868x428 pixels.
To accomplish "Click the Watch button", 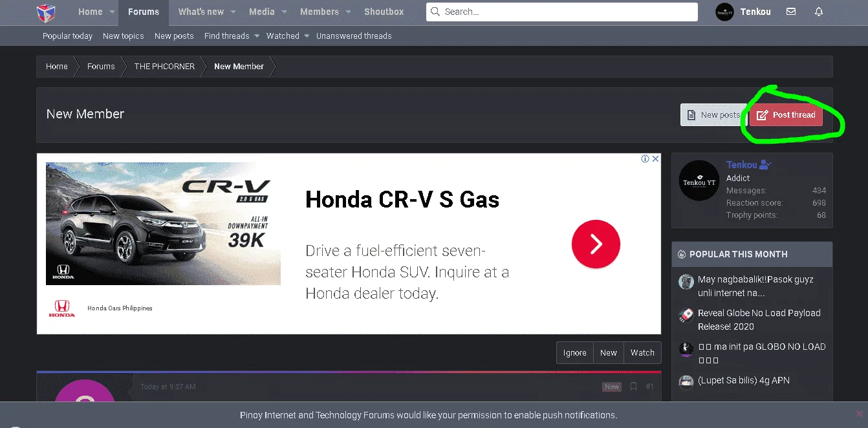I will point(642,353).
